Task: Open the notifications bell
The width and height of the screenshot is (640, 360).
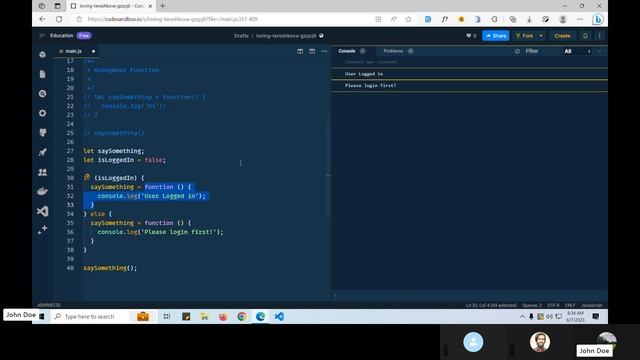Action: [x=585, y=36]
